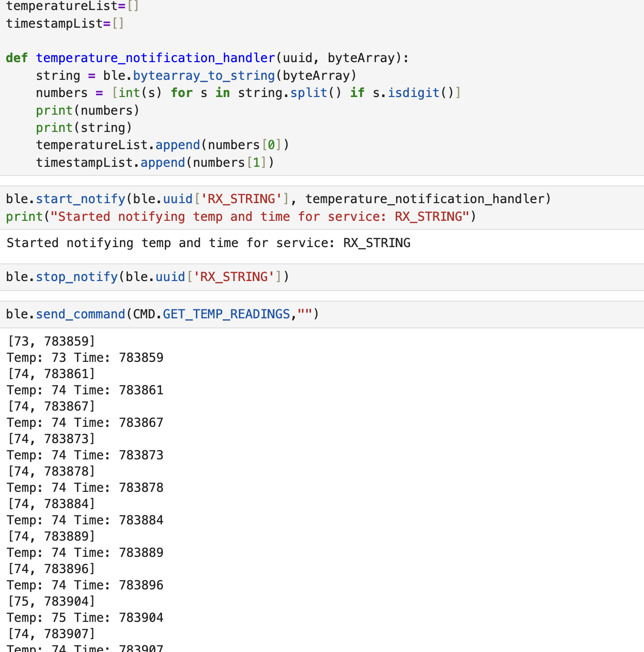Focus the ble.start_notify code cell
The height and width of the screenshot is (652, 644).
(x=278, y=199)
